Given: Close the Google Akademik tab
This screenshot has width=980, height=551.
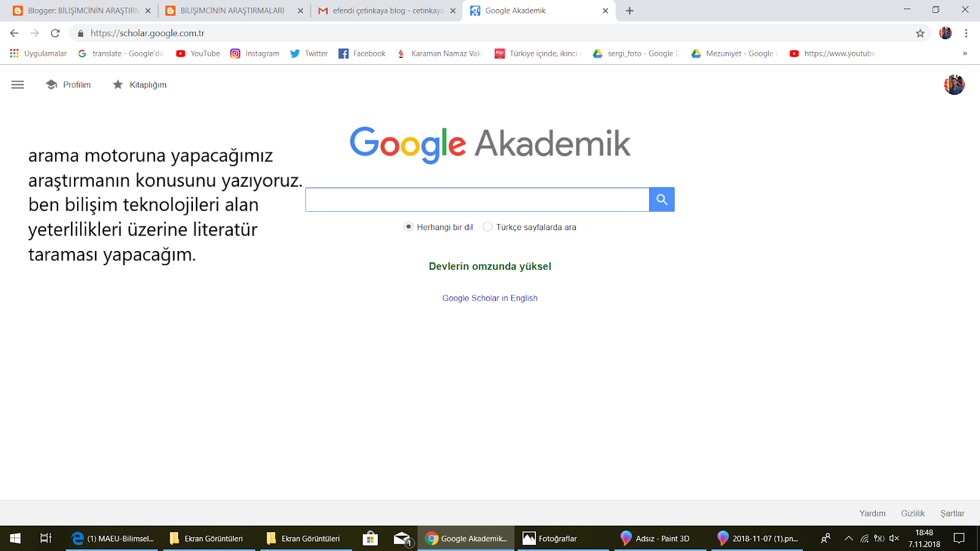Looking at the screenshot, I should (605, 10).
